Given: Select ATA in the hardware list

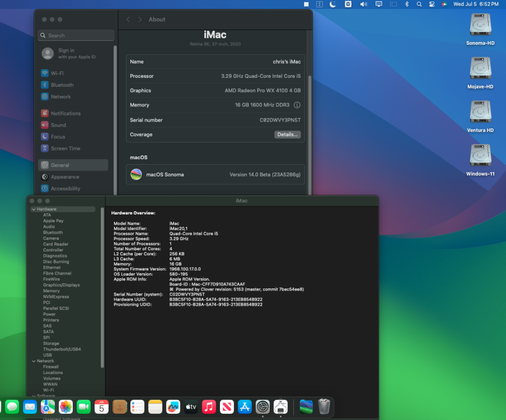Looking at the screenshot, I should click(x=47, y=215).
